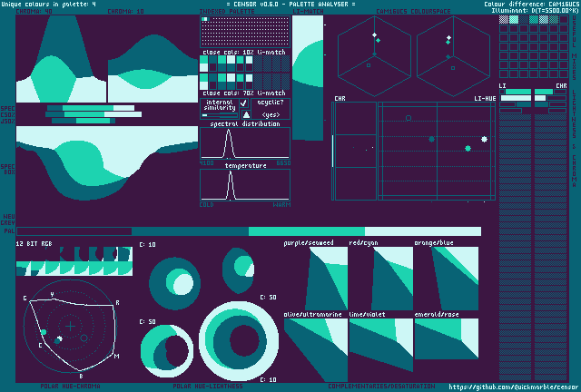The height and width of the screenshot is (392, 581).
Task: Click the "WARM" label
Action: point(281,204)
